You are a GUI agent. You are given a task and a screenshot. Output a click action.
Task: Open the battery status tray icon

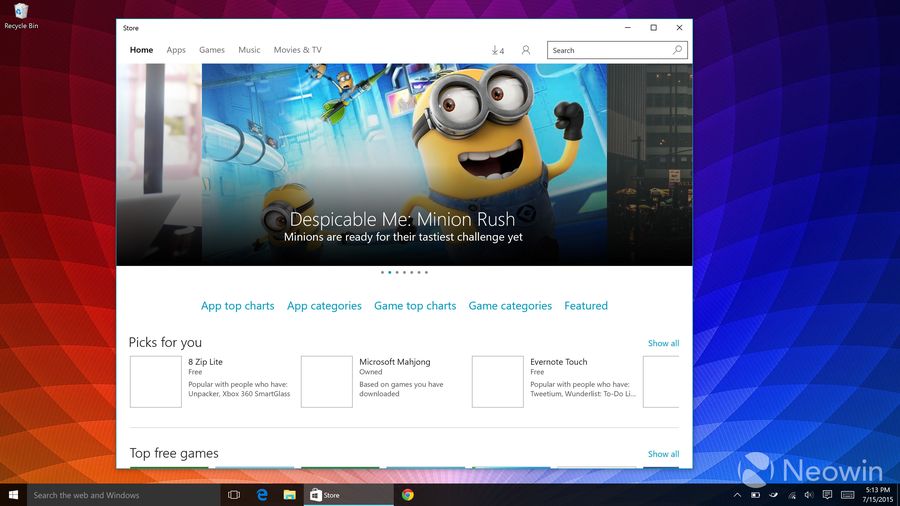tap(755, 495)
